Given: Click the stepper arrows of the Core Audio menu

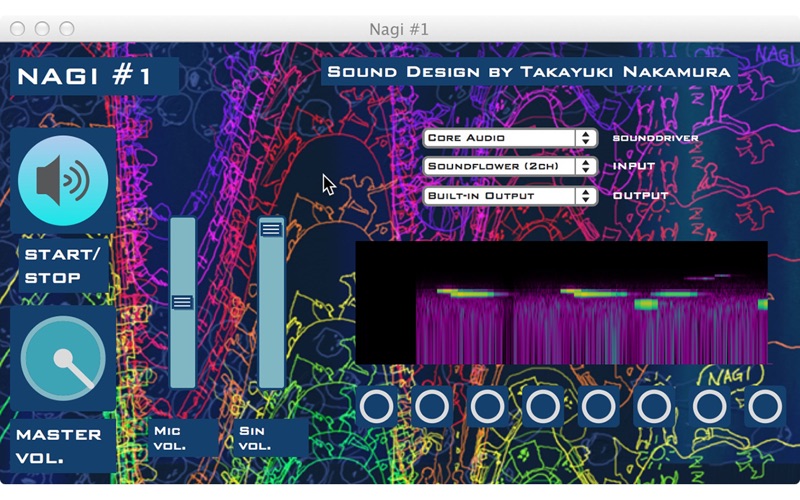Looking at the screenshot, I should (x=586, y=138).
